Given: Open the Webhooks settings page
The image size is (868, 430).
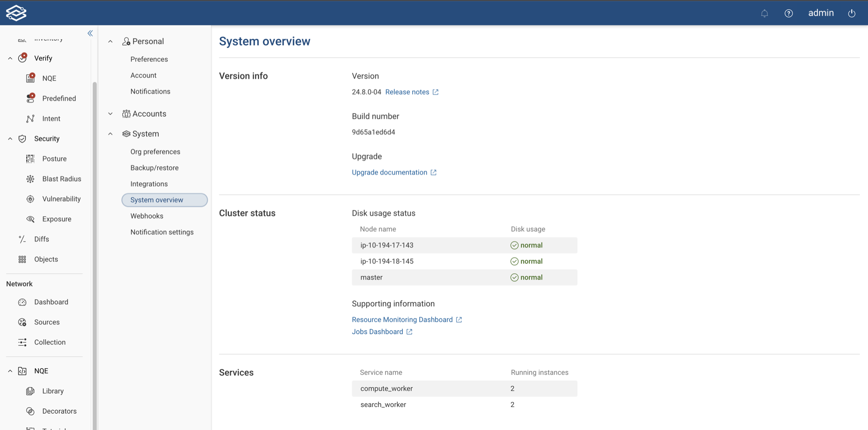Looking at the screenshot, I should [146, 216].
